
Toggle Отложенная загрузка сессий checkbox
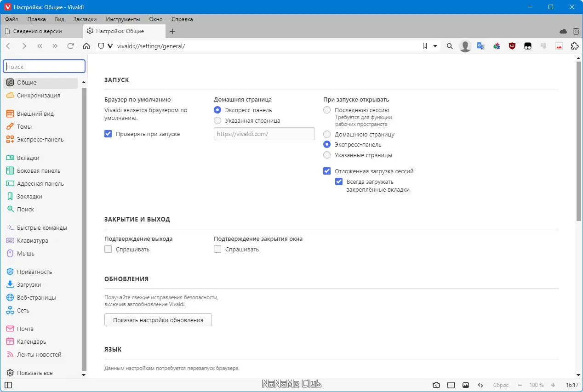(x=327, y=171)
